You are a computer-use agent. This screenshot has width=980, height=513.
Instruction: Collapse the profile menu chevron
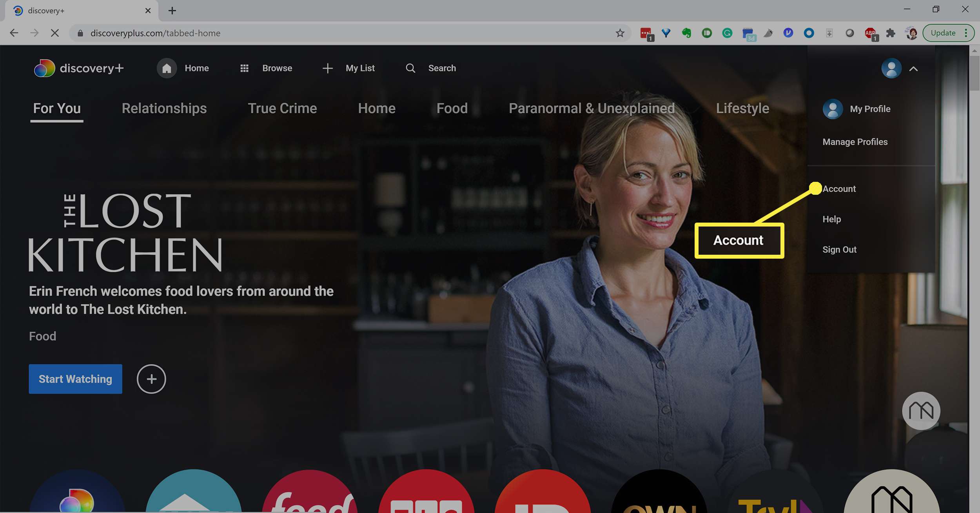[x=913, y=69]
